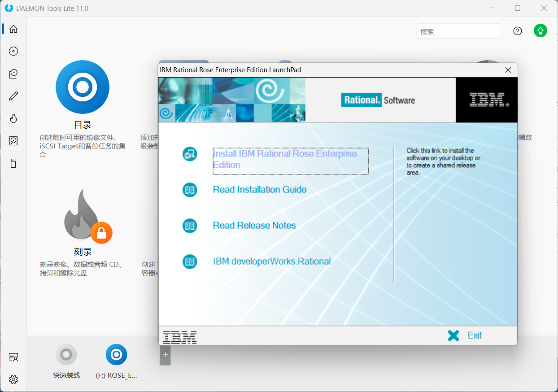The height and width of the screenshot is (392, 558).
Task: Open Read Release Notes link
Action: point(254,226)
